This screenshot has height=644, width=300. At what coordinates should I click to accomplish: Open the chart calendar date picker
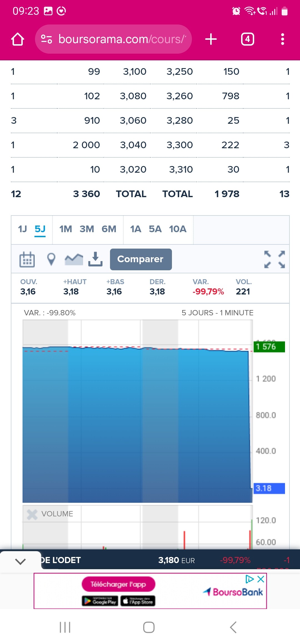pyautogui.click(x=27, y=259)
